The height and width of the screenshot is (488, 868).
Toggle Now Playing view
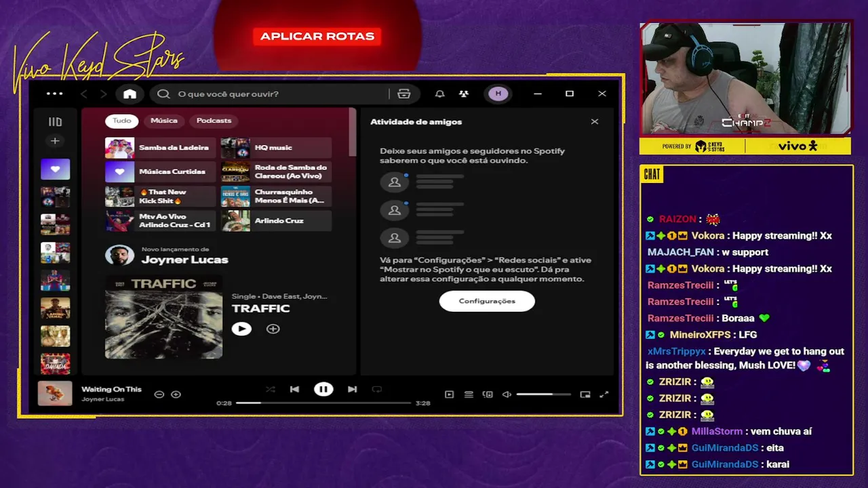tap(449, 394)
